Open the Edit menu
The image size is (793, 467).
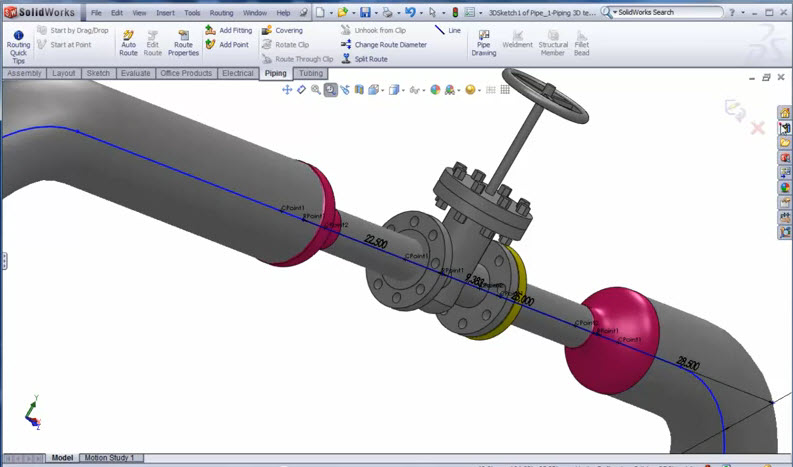(117, 13)
